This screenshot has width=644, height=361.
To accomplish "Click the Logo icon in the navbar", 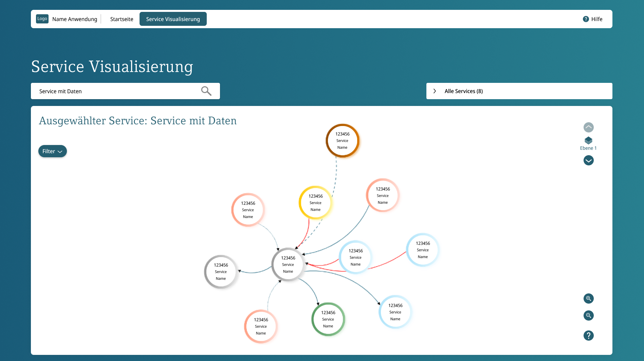I will coord(42,19).
